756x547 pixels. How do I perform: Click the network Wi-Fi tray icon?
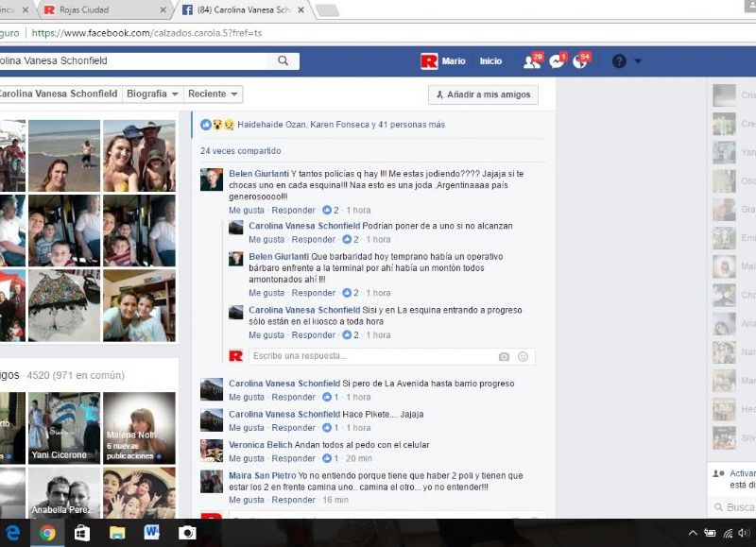click(x=728, y=533)
